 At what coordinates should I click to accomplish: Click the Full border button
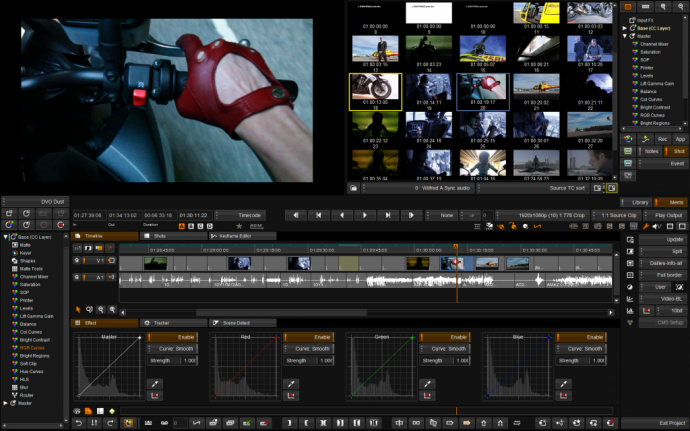pos(663,275)
